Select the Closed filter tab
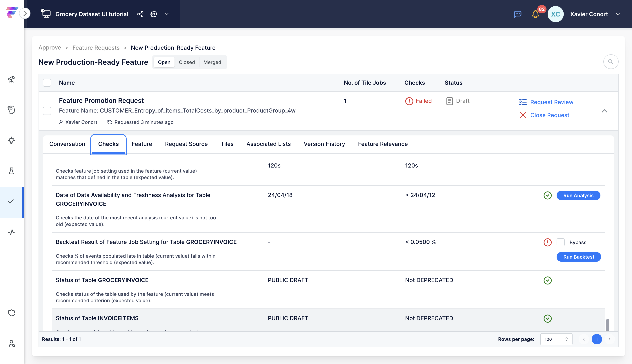 coord(187,62)
